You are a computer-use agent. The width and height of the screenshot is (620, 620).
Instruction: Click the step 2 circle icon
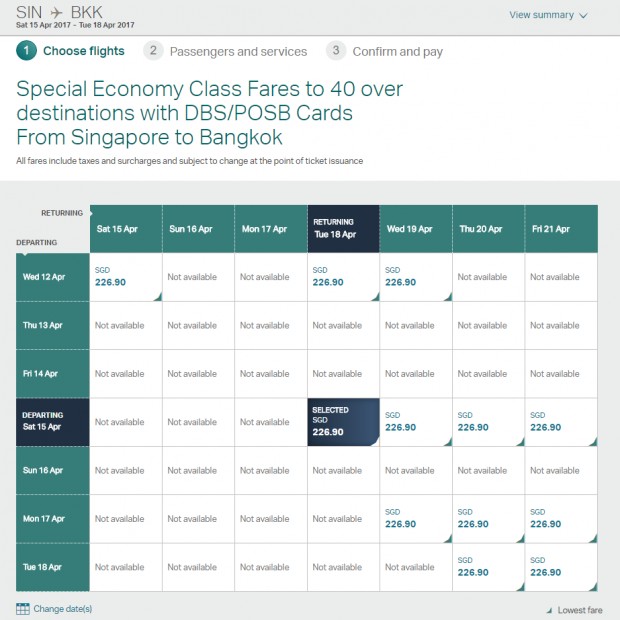(153, 51)
